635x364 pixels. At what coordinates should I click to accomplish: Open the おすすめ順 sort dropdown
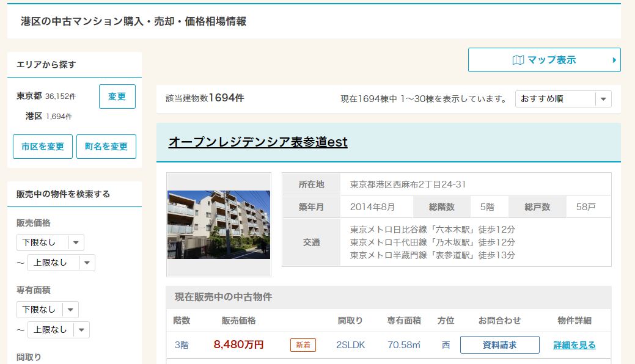click(563, 99)
